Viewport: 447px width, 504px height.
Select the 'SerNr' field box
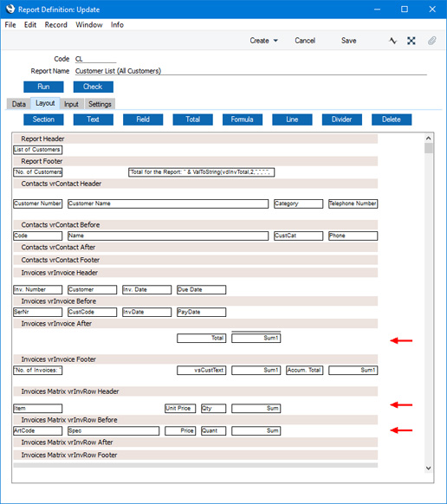click(37, 313)
